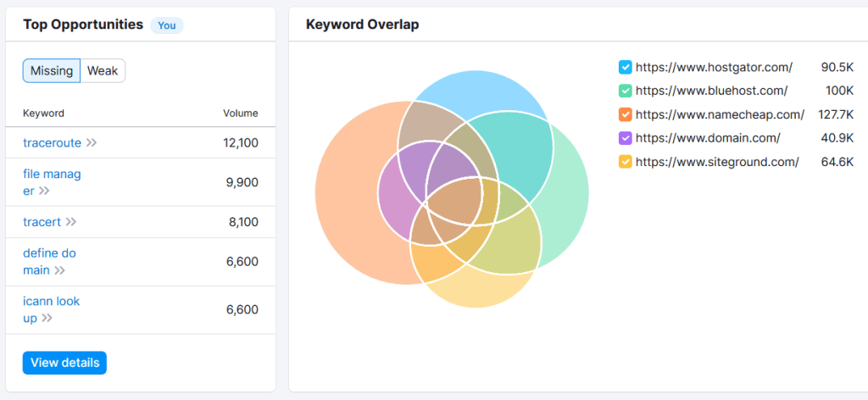Click the double-chevron icon beside tracert
Screen dimensions: 868x400
(x=71, y=222)
